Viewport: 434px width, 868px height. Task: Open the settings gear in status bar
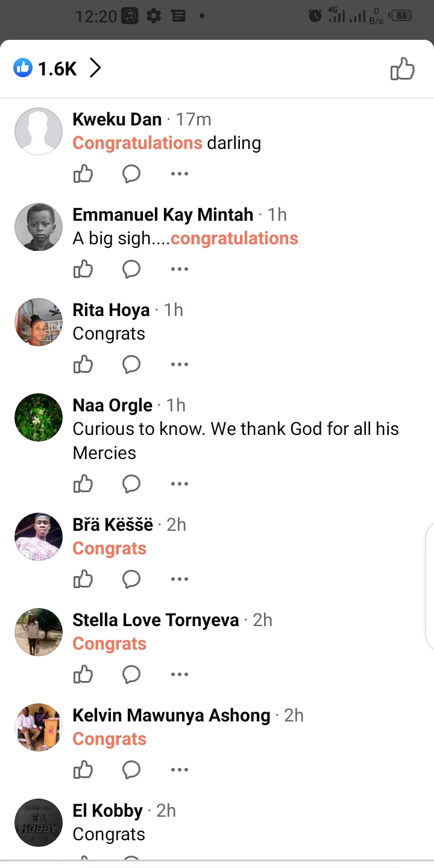click(154, 16)
